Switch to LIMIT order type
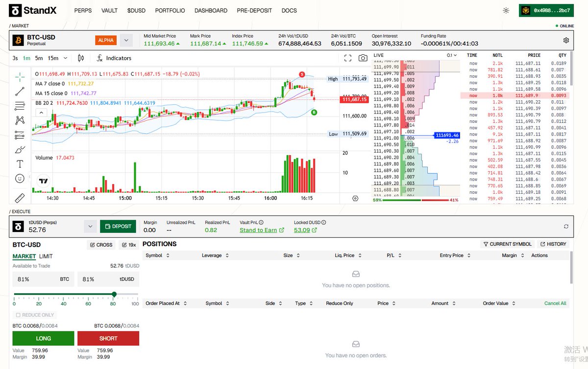This screenshot has height=369, width=588. coord(46,256)
